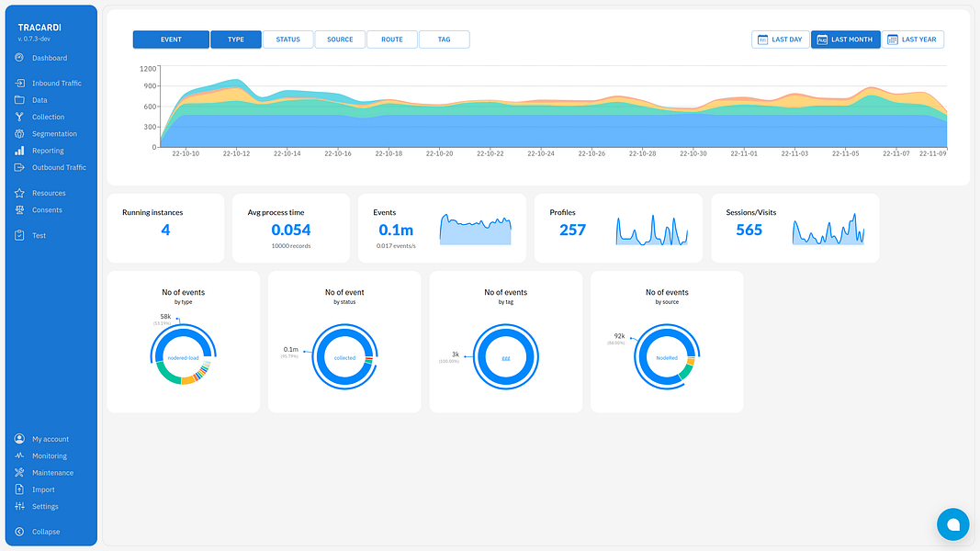Switch to the Status tab
The image size is (980, 551).
point(288,39)
